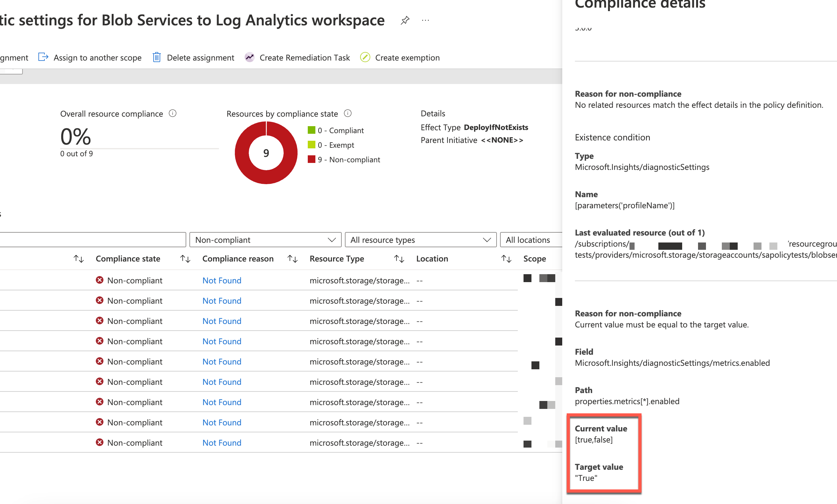This screenshot has height=504, width=837.
Task: Pin the diagnostic settings assignment page
Action: tap(405, 20)
